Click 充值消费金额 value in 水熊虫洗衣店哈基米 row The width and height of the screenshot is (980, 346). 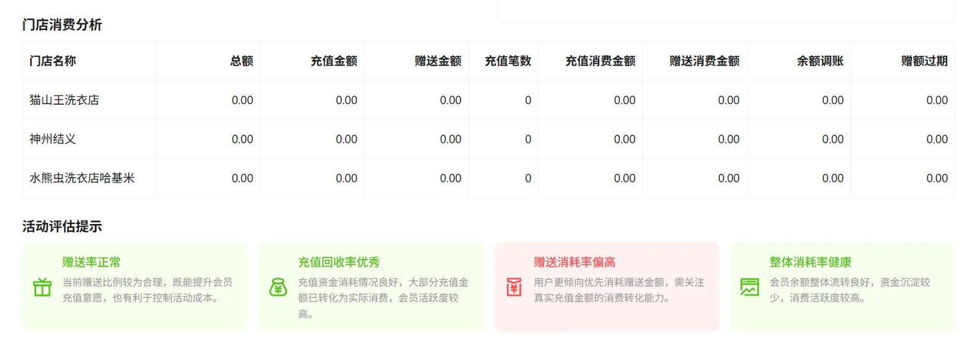(625, 178)
